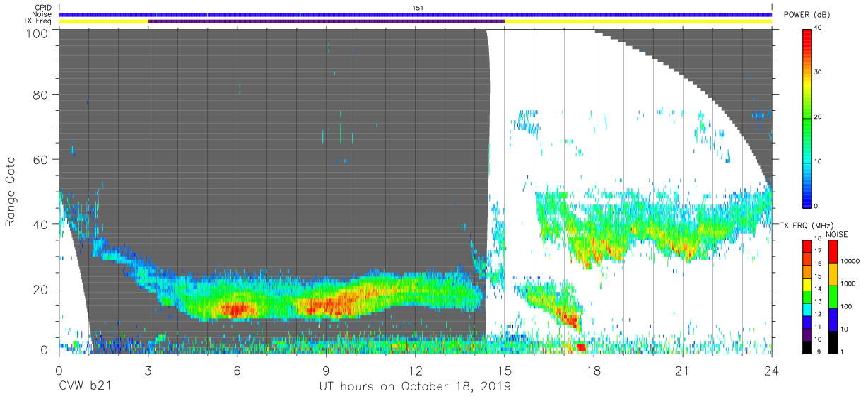The image size is (868, 401).
Task: Click the 10000 tick on NOISE scale
Action: pos(849,261)
